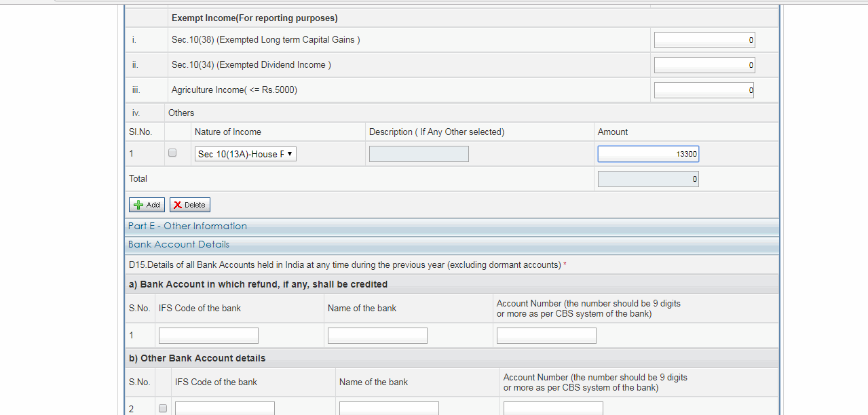Click the Total amount field
Viewport: 868px width, 415px height.
[648, 179]
